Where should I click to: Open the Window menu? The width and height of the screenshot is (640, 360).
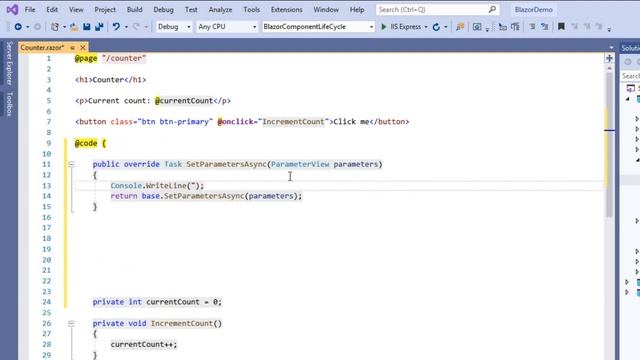click(x=326, y=9)
